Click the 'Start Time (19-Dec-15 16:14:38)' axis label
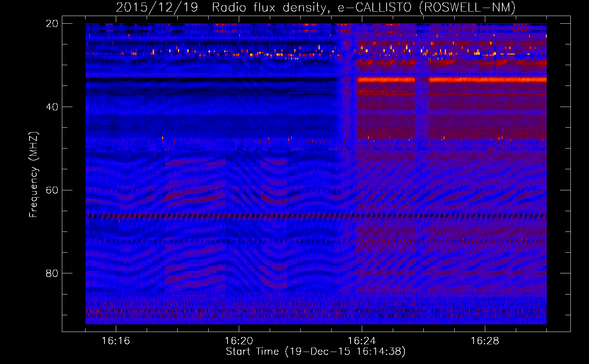The width and height of the screenshot is (589, 364). pyautogui.click(x=316, y=352)
